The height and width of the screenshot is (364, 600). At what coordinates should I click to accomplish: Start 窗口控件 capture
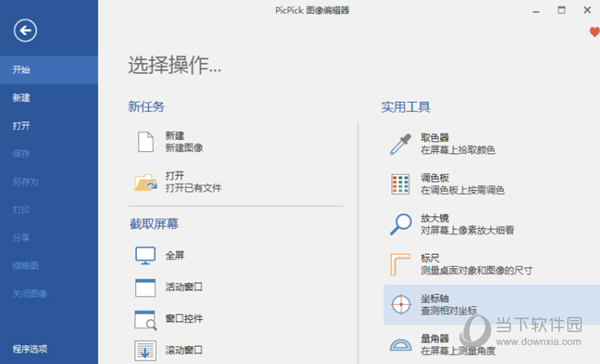184,318
